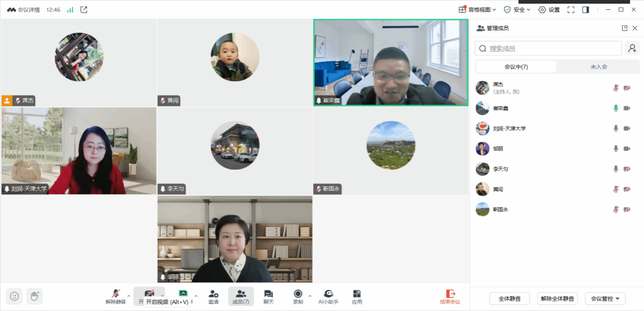Viewport: 644px width, 311px height.
Task: Pop out the 管理成员 panel
Action: (625, 28)
